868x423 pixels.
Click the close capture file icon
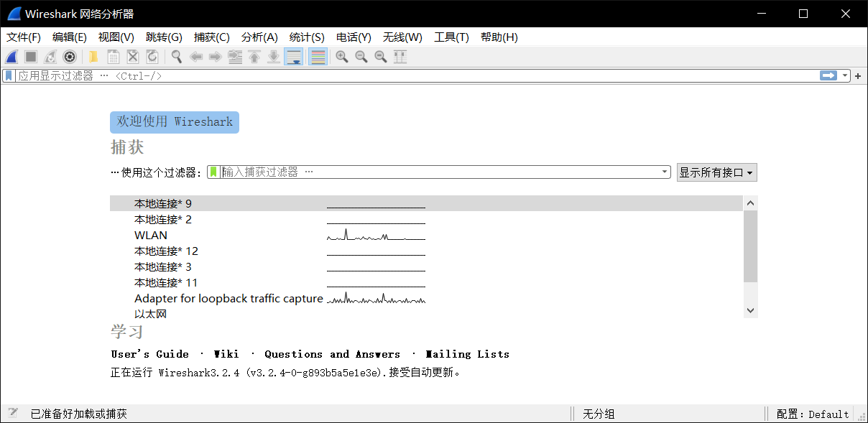click(132, 57)
